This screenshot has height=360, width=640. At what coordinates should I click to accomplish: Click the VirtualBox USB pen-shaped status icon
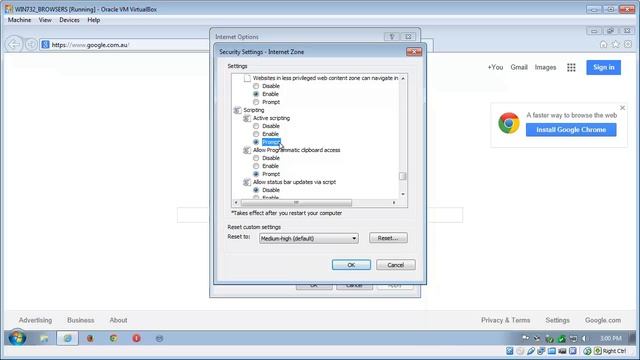(531, 351)
